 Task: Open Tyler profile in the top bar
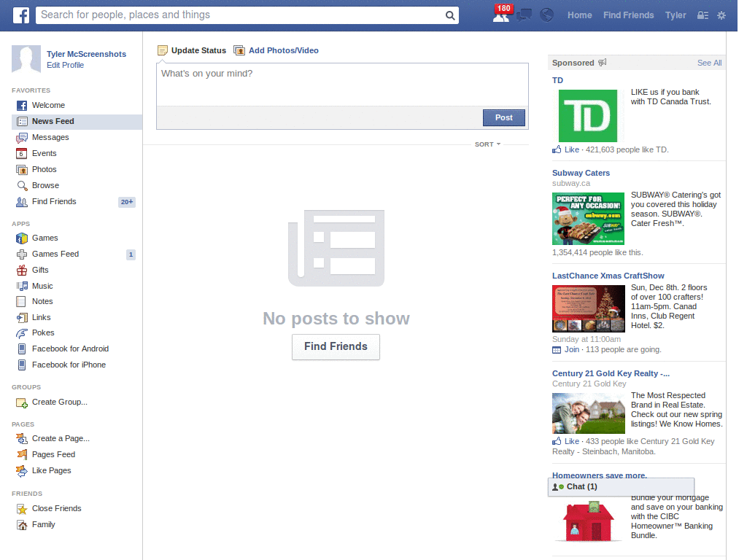click(x=676, y=15)
